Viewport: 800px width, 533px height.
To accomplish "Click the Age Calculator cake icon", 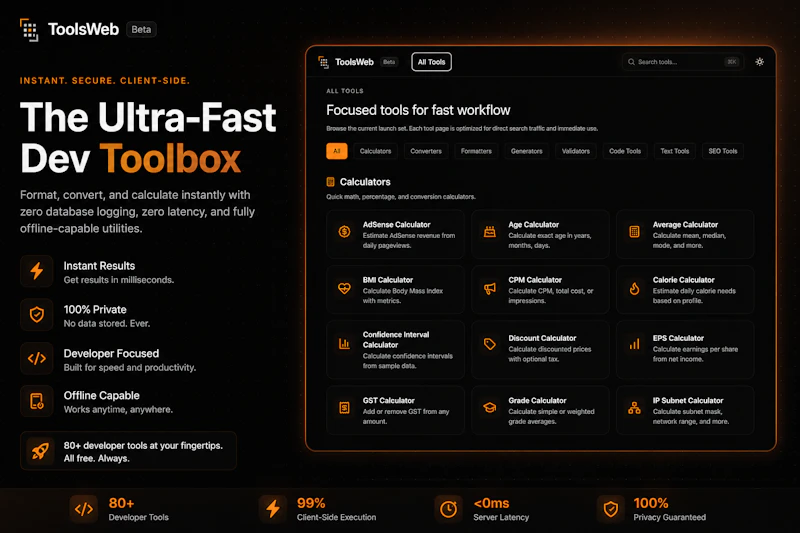I will (x=490, y=232).
